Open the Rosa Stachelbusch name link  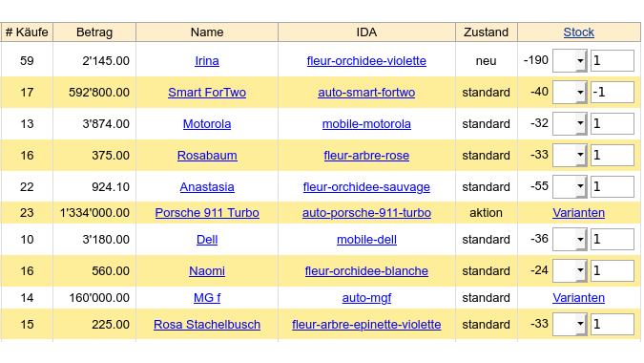point(207,325)
